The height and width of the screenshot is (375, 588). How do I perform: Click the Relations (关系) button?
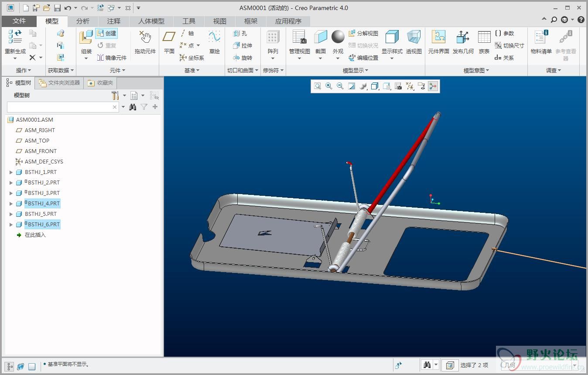[505, 58]
